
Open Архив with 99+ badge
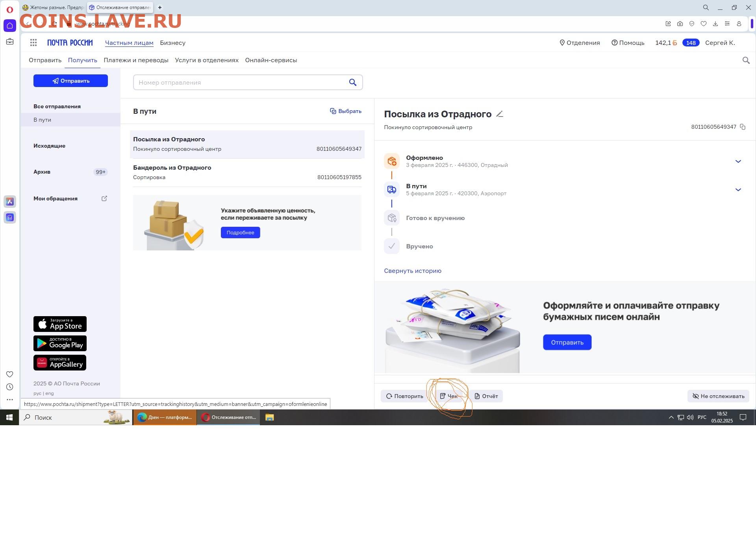pyautogui.click(x=70, y=172)
